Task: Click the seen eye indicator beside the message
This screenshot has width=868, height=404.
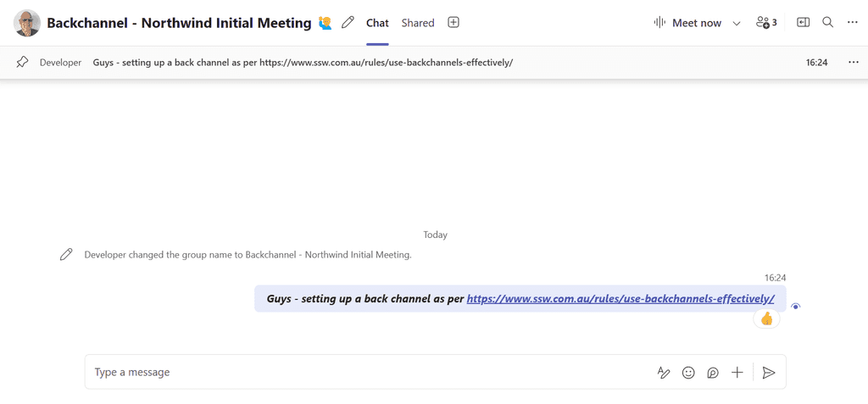Action: (x=795, y=307)
